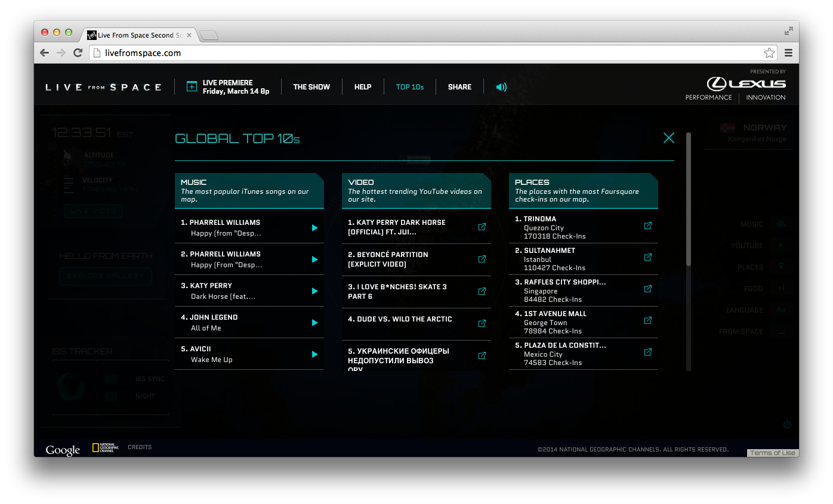
Task: Open Lexus Innovation link
Action: coord(766,97)
